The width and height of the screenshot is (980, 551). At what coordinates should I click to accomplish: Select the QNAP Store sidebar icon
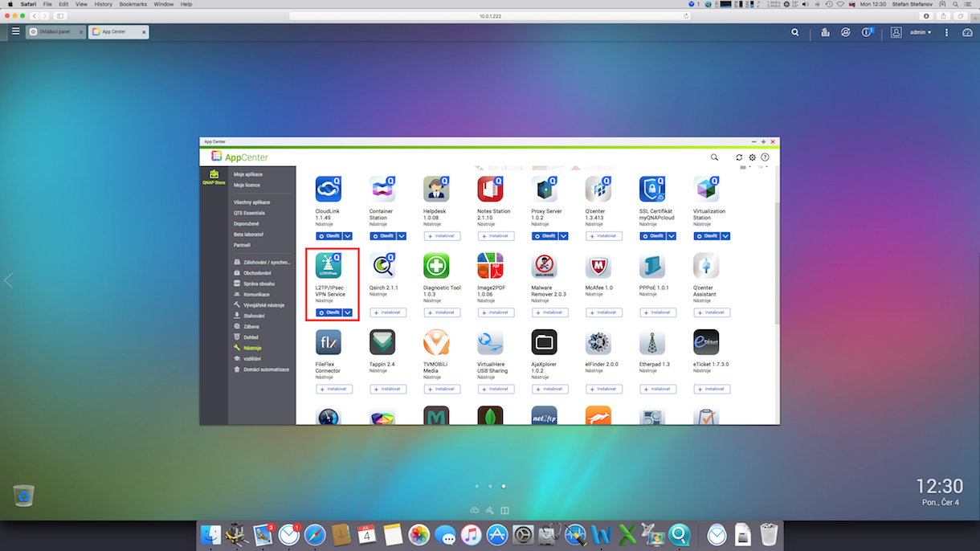coord(214,178)
